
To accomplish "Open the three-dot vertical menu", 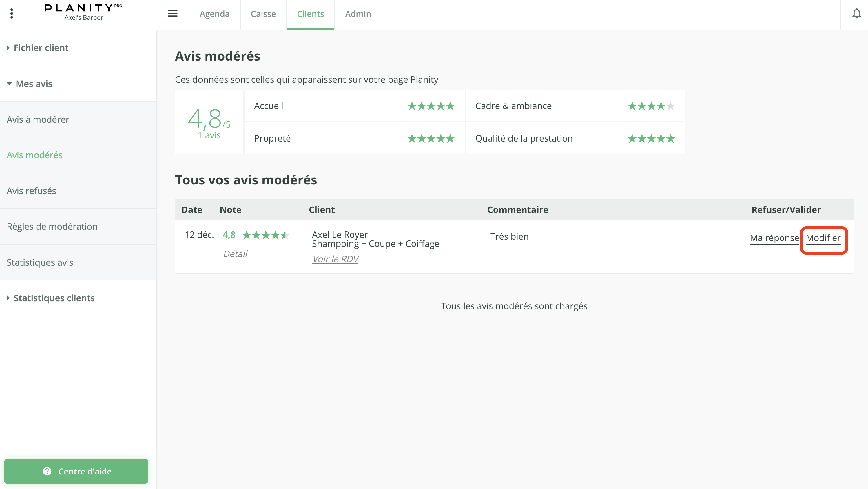I will (12, 14).
